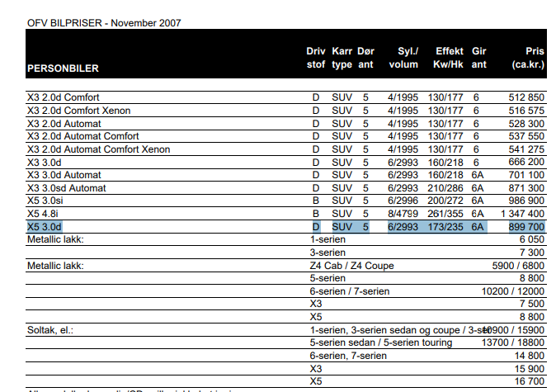Click the price 512 850
This screenshot has height=392, width=556.
pos(525,97)
